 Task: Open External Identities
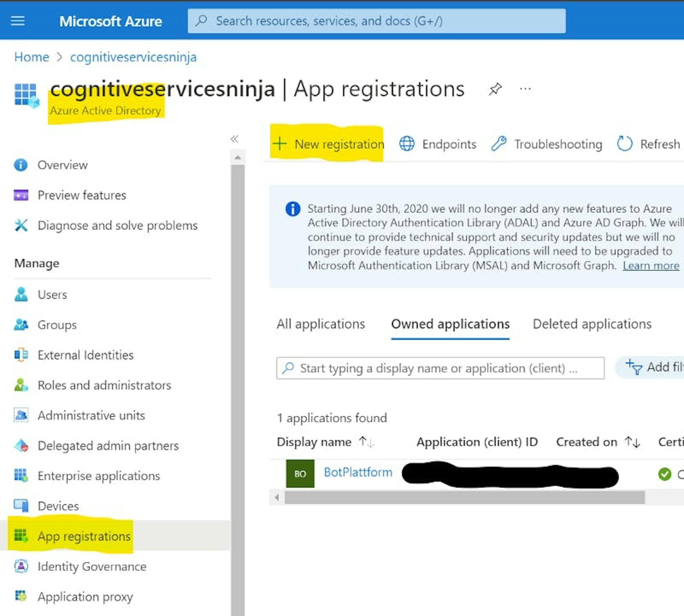85,355
